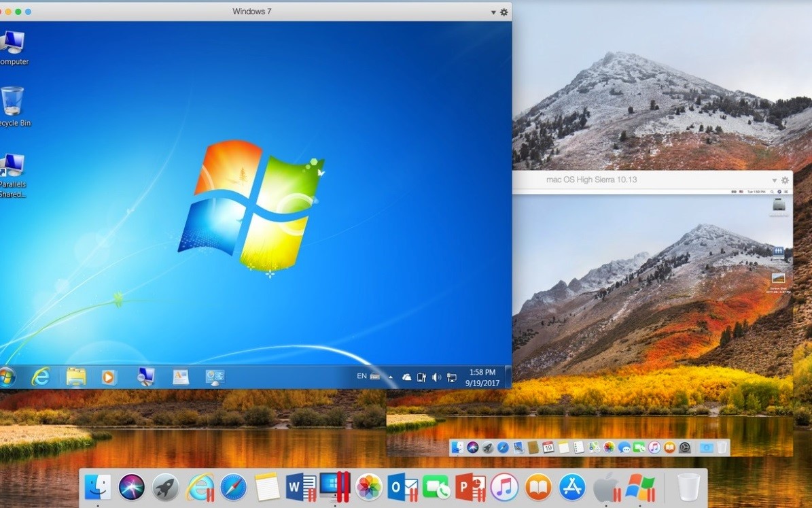812x508 pixels.
Task: Open gear settings in the Windows 7 title bar
Action: [504, 12]
